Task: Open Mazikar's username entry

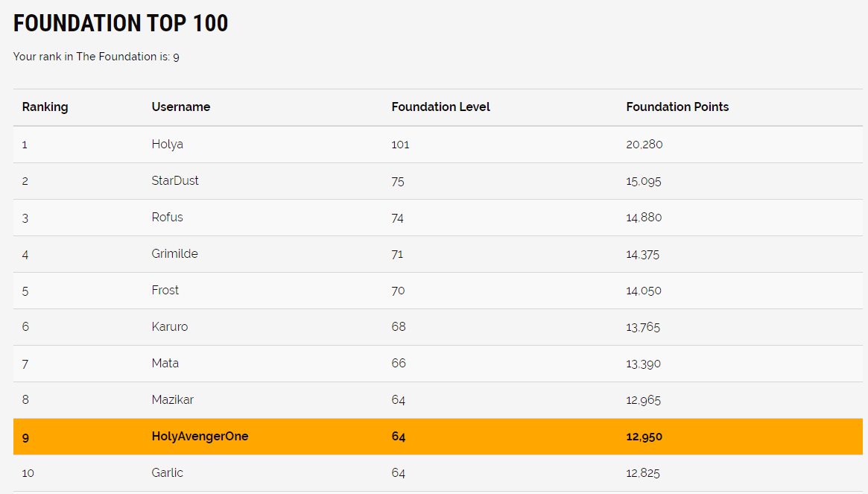Action: 172,400
